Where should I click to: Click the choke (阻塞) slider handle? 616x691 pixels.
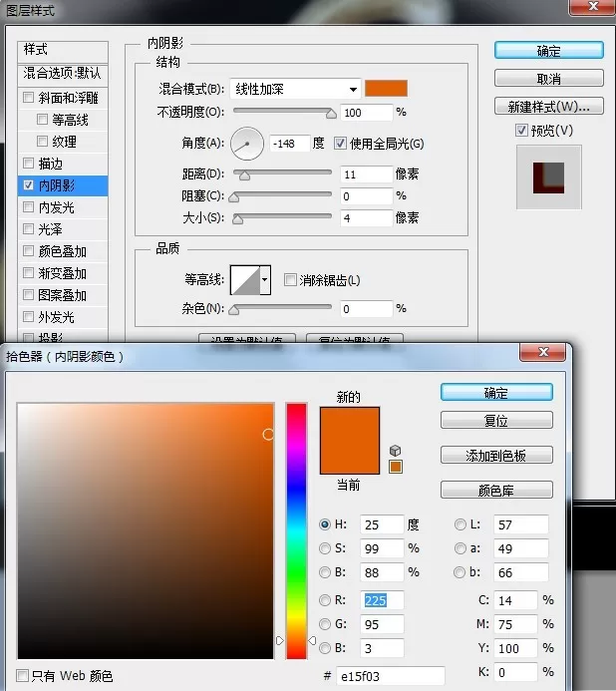234,197
